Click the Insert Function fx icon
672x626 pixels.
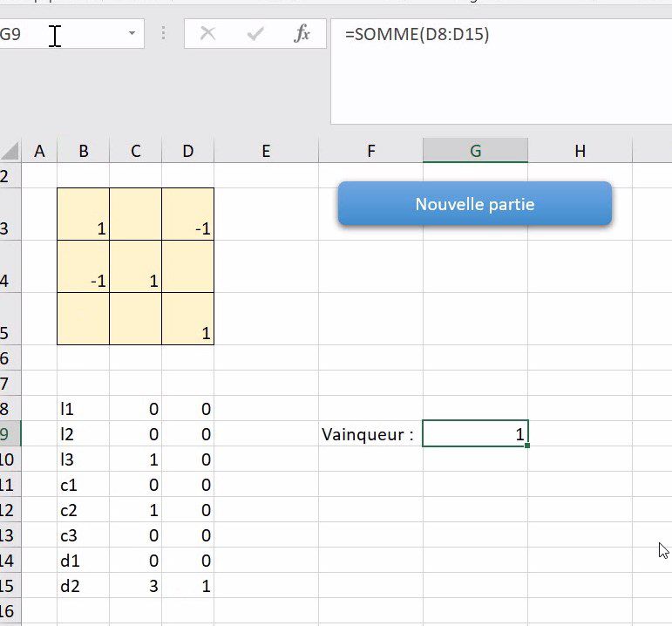tap(302, 34)
